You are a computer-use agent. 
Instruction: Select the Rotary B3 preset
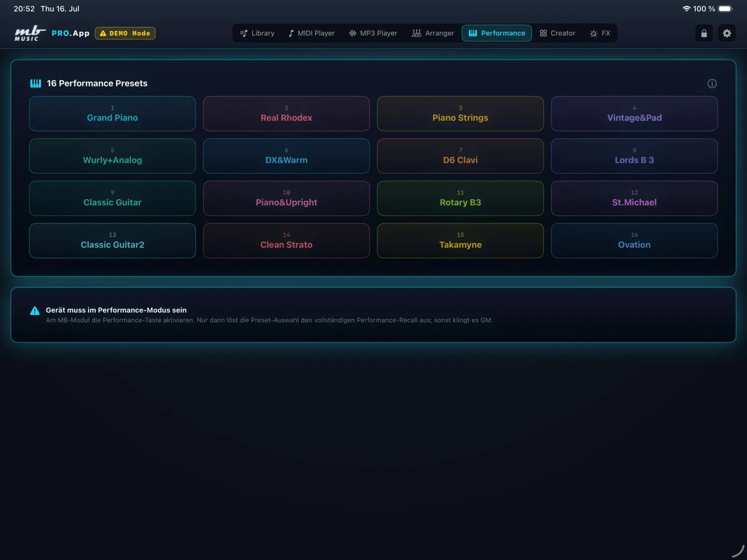[x=460, y=198]
